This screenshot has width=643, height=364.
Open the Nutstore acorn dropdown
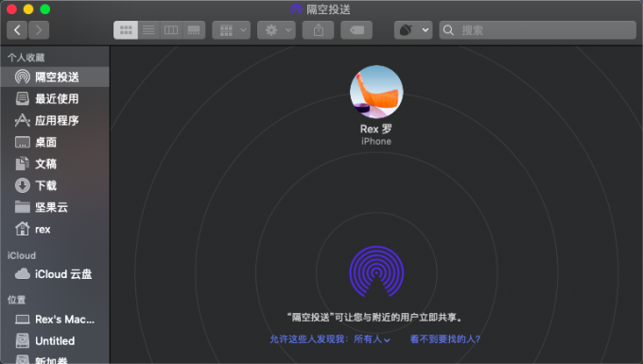413,30
